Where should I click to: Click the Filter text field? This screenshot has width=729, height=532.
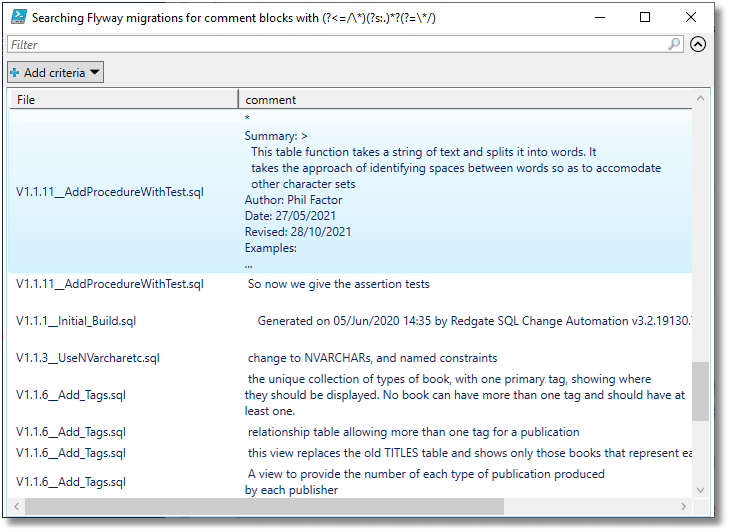click(345, 45)
